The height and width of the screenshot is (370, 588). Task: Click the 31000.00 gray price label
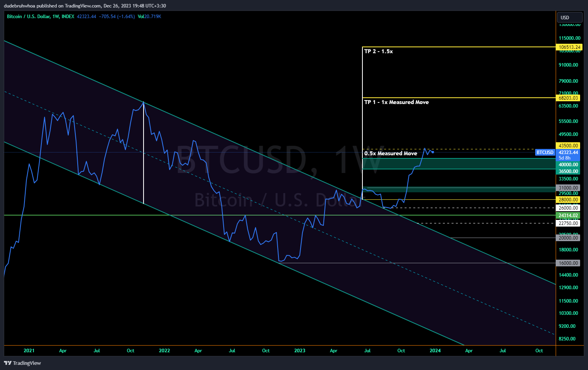(568, 188)
